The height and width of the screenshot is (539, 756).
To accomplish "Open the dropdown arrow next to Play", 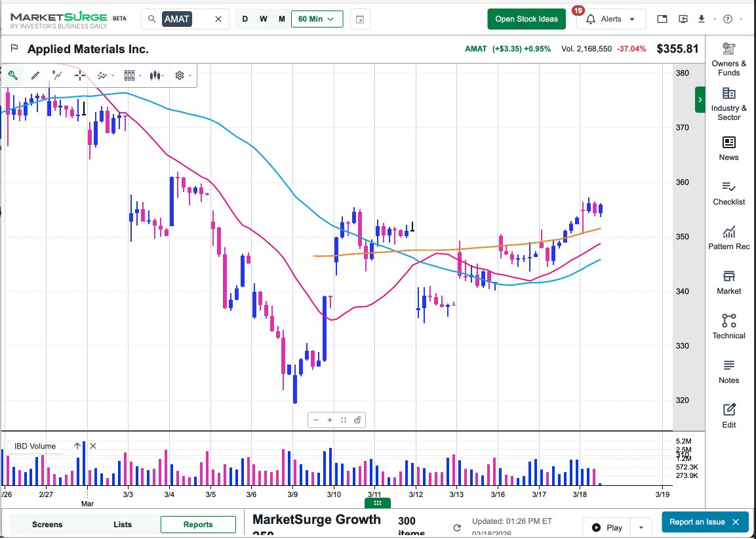I will point(641,527).
